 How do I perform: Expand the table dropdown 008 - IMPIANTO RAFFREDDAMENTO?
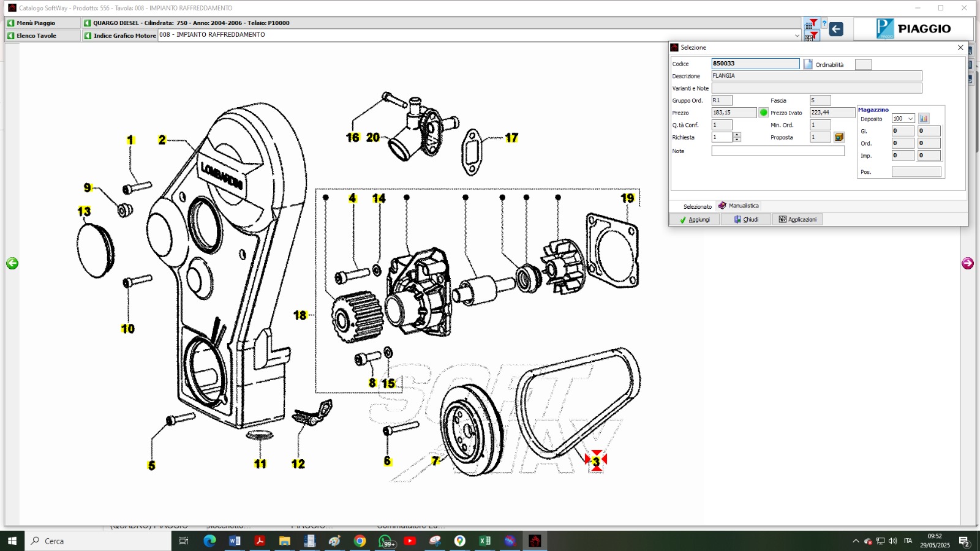(797, 36)
